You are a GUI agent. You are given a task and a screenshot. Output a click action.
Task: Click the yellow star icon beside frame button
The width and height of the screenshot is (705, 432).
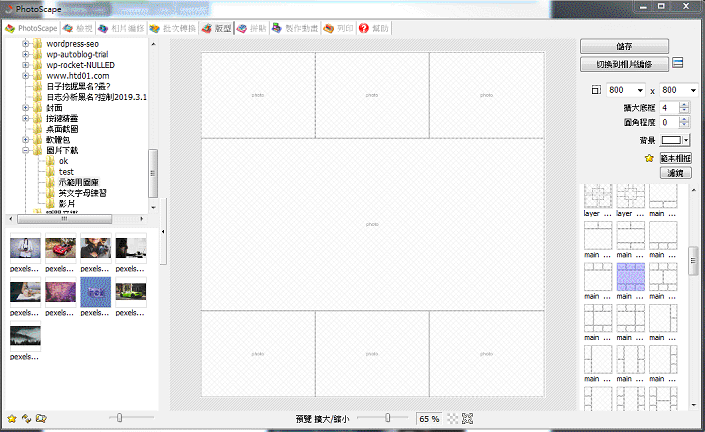[x=649, y=158]
